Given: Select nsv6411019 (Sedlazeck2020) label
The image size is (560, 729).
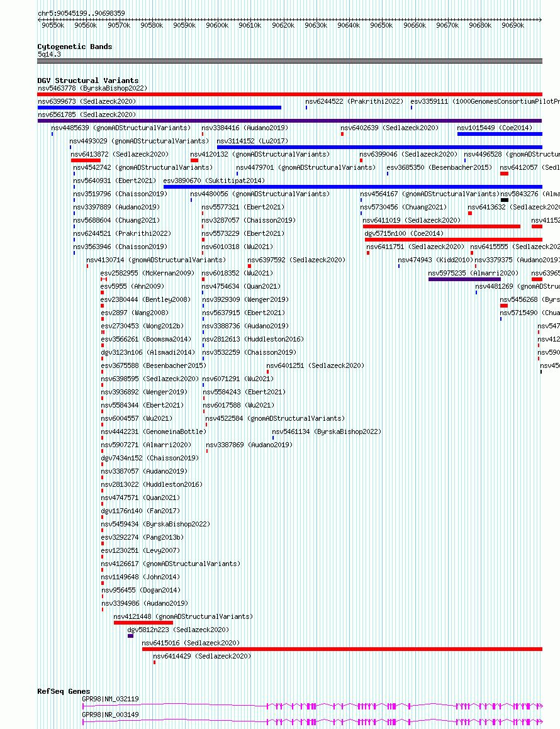Looking at the screenshot, I should (x=412, y=220).
